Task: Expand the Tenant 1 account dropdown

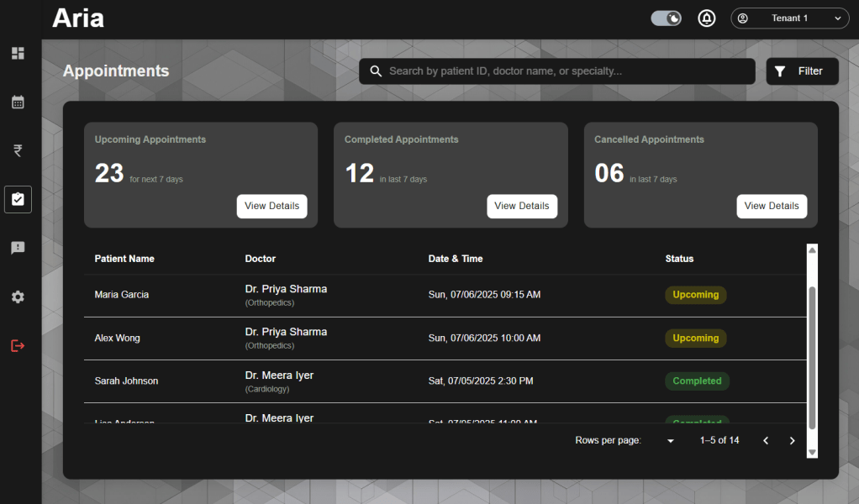Action: point(789,18)
